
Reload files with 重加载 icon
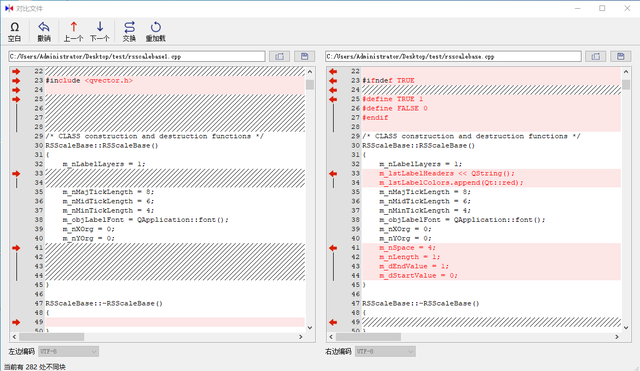point(156,31)
